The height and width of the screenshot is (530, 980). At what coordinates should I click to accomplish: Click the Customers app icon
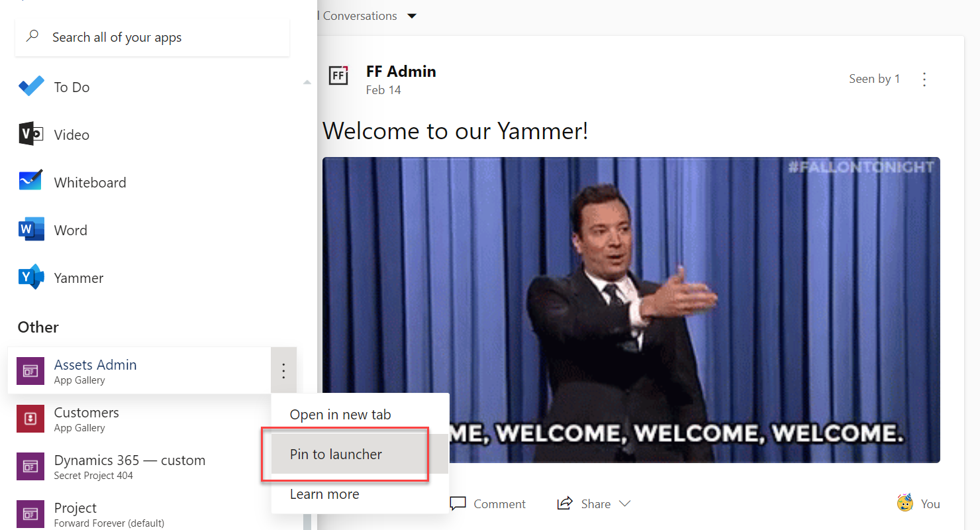(x=30, y=419)
